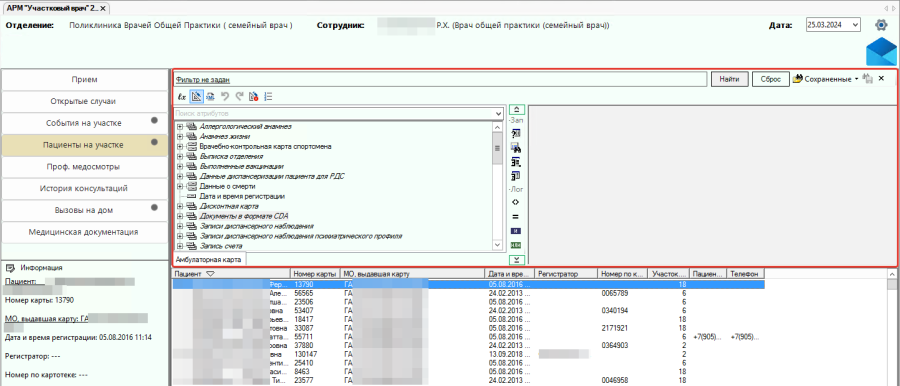Image resolution: width=900 pixels, height=386 pixels.
Task: Click the binoculars search icon under Зап
Action: pyautogui.click(x=515, y=148)
